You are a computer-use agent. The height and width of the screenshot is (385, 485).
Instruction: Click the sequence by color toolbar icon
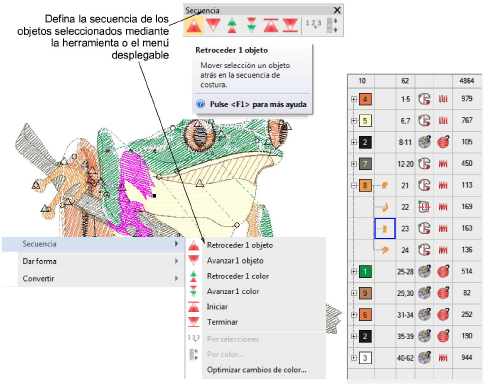332,25
